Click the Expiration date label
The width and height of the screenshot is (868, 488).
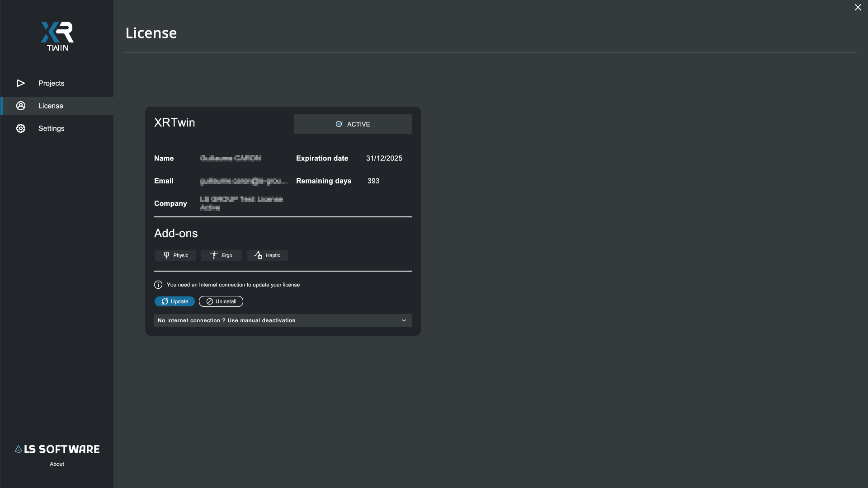tap(322, 158)
